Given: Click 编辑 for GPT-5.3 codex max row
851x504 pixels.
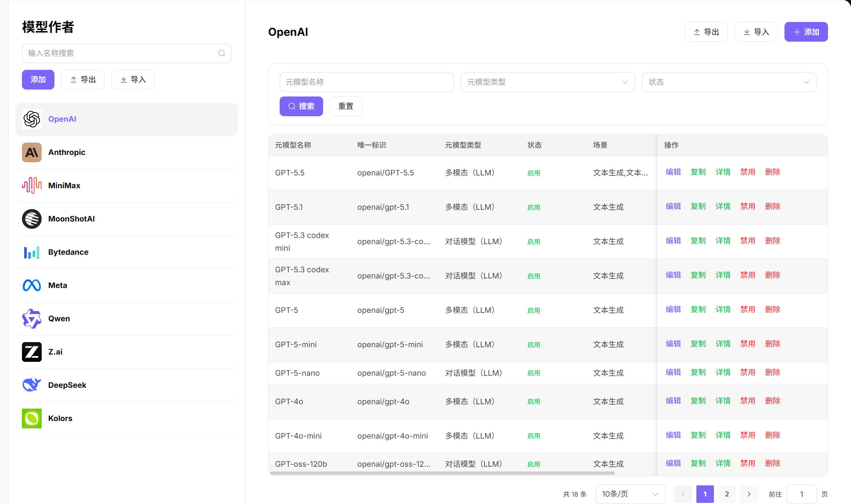Looking at the screenshot, I should click(673, 275).
